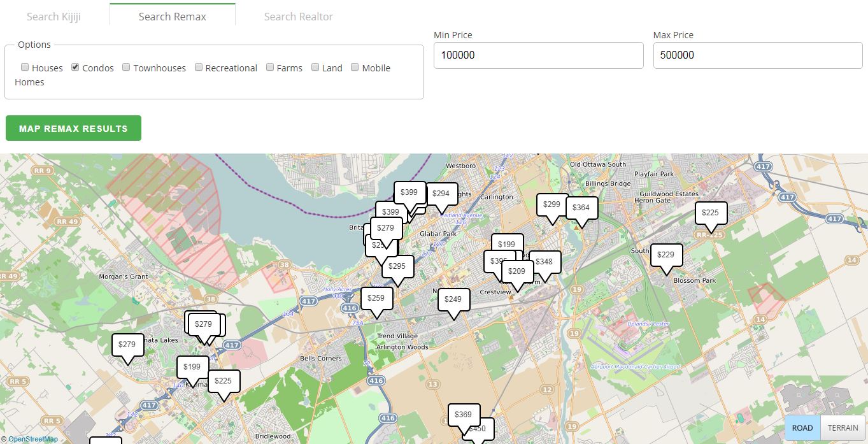Open the $295 listing marker
Screen dimensions: 868x444
tap(397, 266)
